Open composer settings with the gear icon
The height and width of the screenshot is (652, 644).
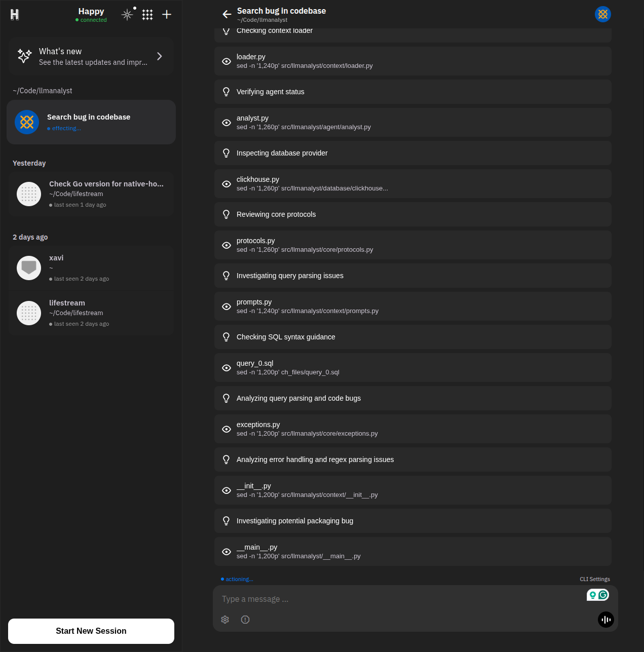225,620
